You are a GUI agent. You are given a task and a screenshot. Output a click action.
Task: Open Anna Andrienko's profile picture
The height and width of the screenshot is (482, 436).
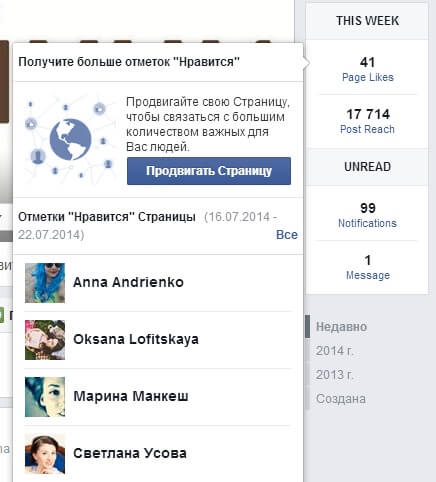(x=45, y=283)
